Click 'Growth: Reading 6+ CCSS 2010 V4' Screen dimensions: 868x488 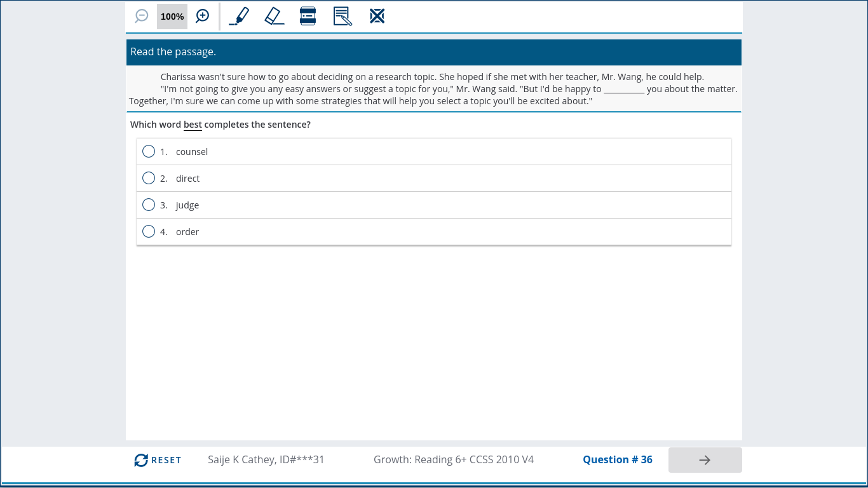[454, 459]
